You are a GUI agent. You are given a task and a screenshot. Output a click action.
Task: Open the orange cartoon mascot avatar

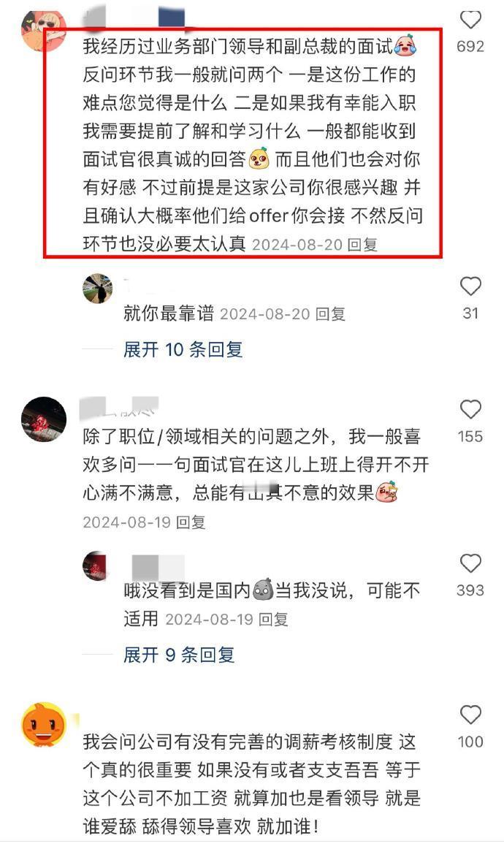coord(44,725)
